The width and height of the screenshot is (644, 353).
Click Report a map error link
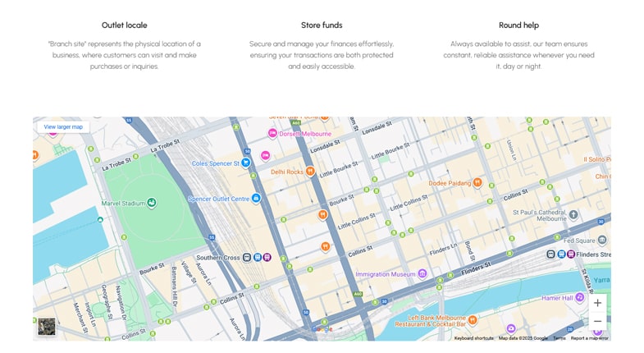tap(589, 338)
